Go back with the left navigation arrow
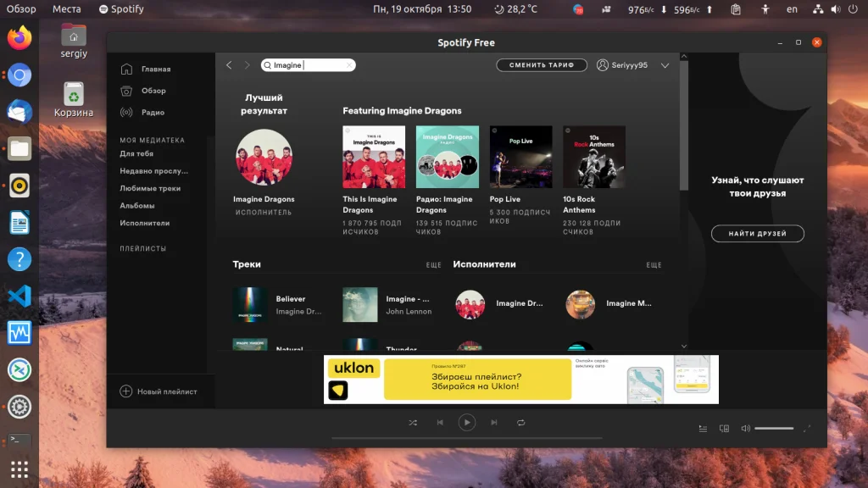 click(229, 65)
